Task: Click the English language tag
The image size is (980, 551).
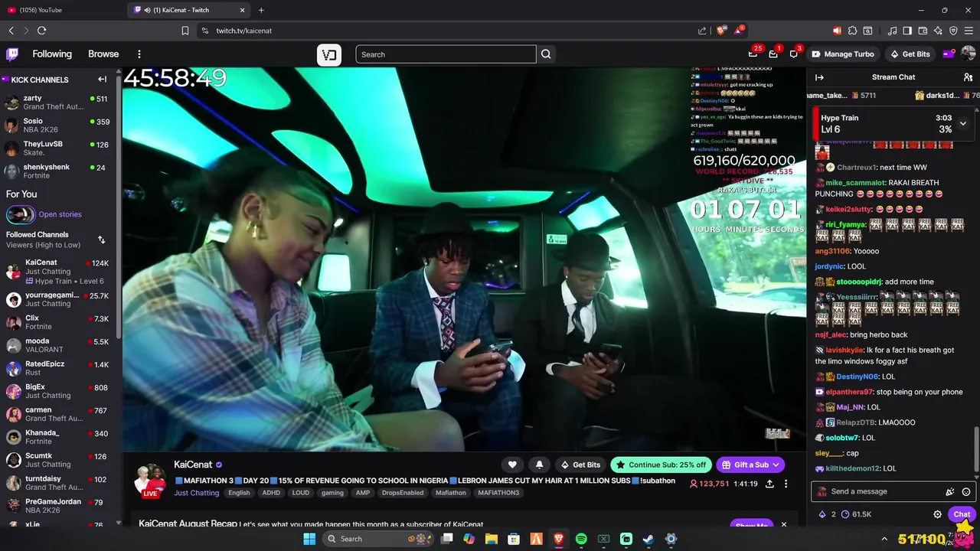Action: [239, 493]
